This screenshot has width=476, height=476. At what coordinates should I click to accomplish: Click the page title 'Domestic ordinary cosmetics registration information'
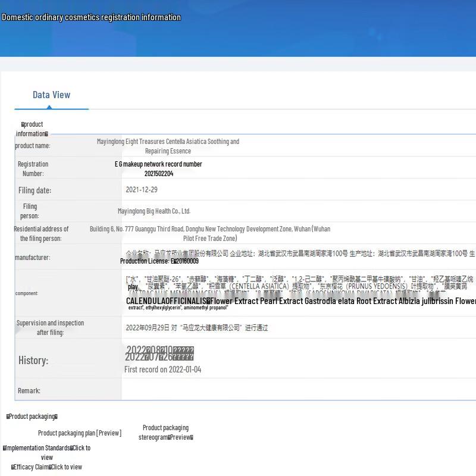point(91,17)
